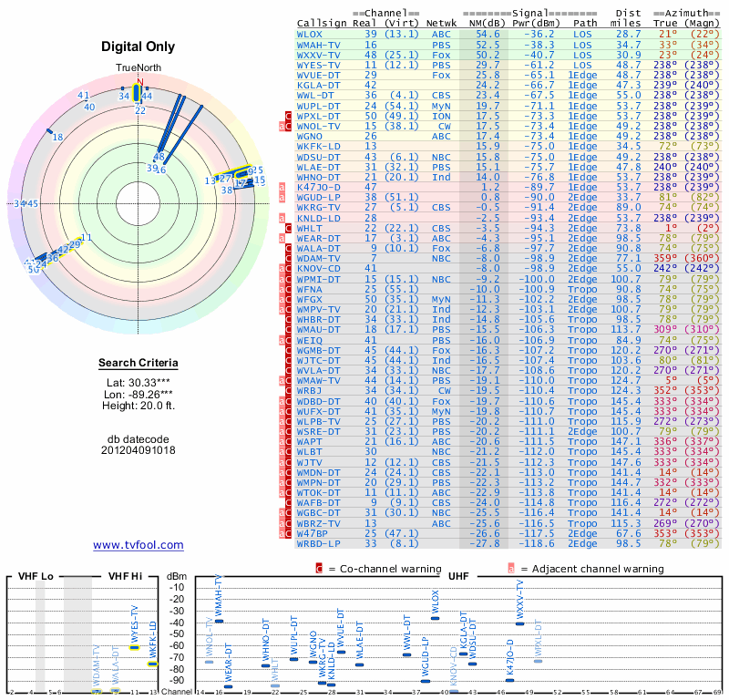Click the red N marker atop the radar plot
This screenshot has height=700, width=729.
(x=140, y=82)
